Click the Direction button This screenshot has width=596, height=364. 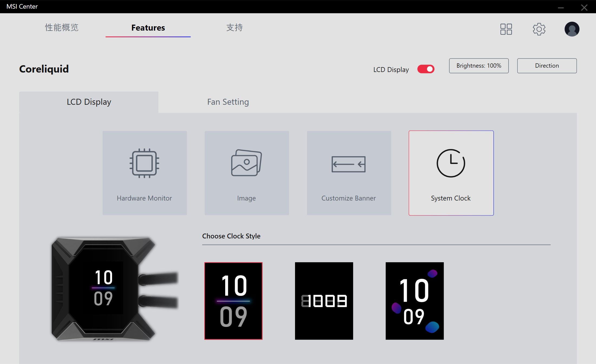(547, 65)
